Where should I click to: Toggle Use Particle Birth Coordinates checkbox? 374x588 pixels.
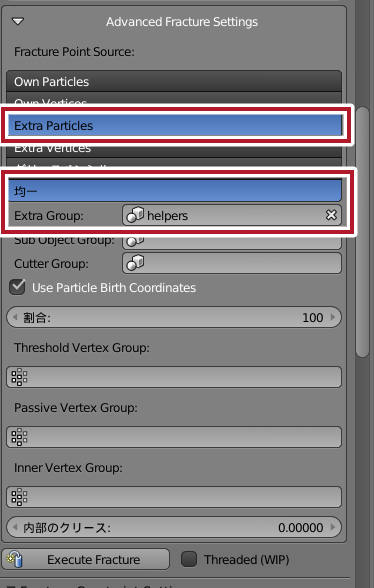click(x=17, y=287)
